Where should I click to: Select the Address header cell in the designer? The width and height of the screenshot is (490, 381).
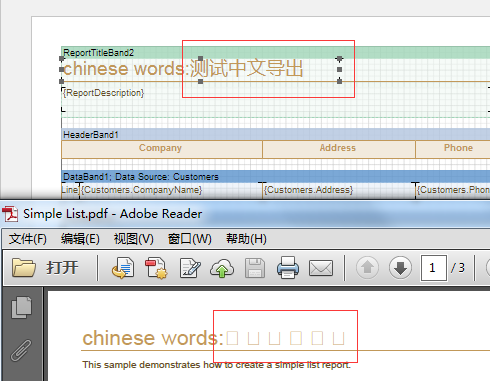coord(339,149)
